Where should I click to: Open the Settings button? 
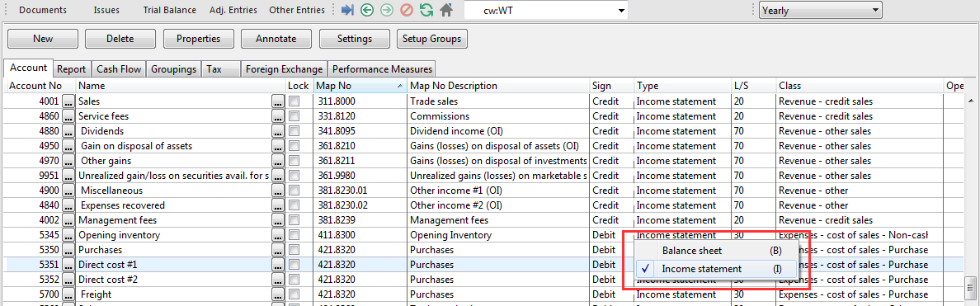click(355, 39)
